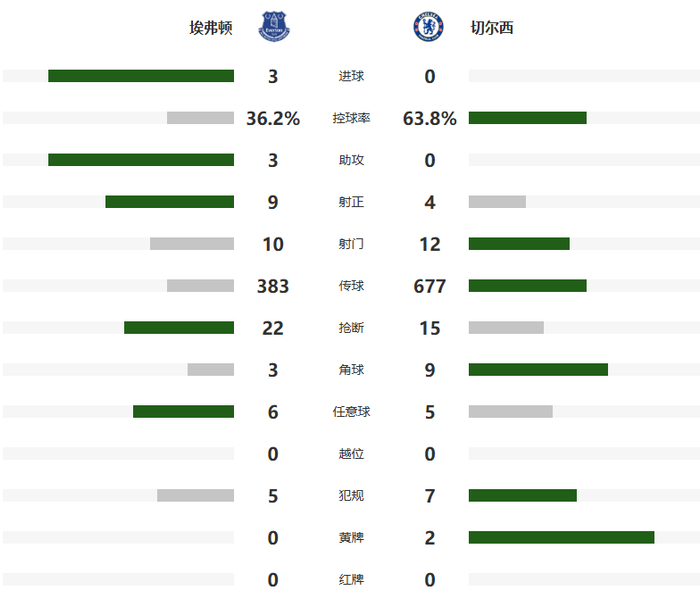Click Everton's green 抢断 bar
700x607 pixels.
[179, 328]
